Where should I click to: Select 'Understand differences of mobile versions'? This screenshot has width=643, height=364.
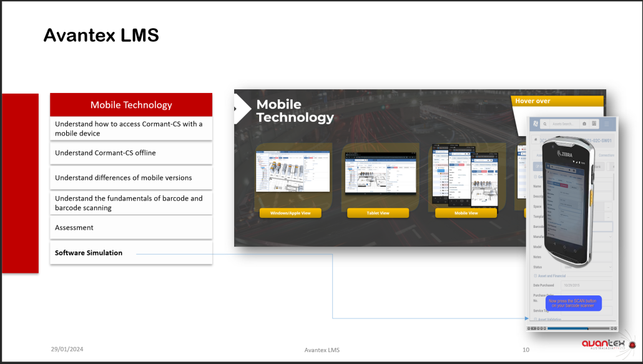[x=131, y=178]
